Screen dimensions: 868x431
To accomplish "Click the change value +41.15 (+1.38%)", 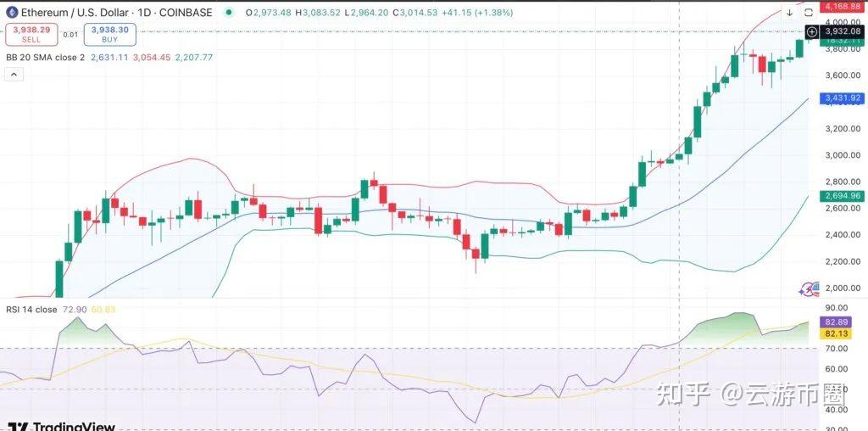I will tap(477, 12).
